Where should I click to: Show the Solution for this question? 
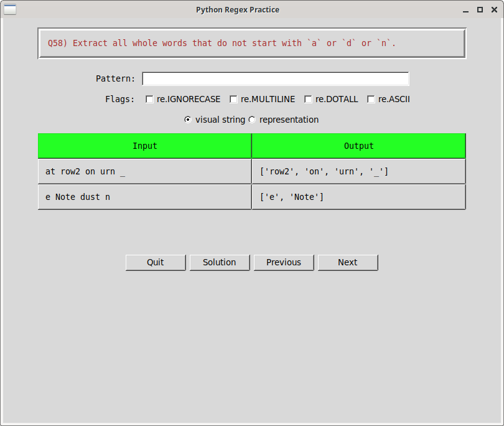tap(220, 263)
